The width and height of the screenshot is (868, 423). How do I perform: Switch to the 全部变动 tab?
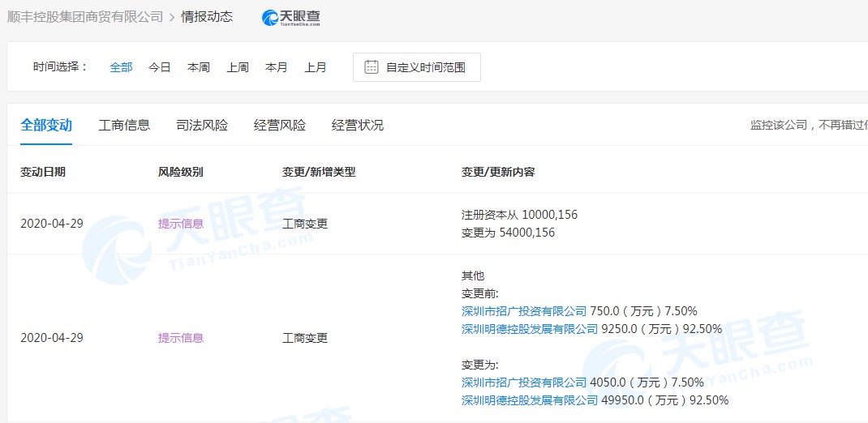click(x=46, y=125)
